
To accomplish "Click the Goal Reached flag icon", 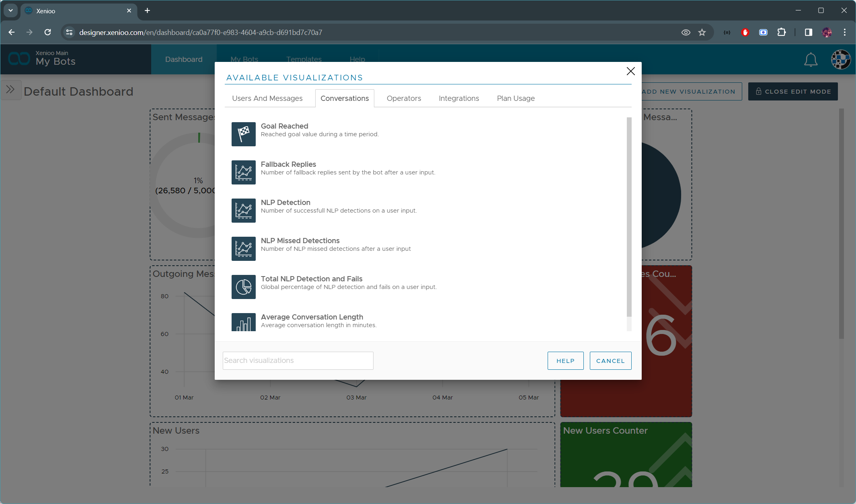I will point(243,134).
